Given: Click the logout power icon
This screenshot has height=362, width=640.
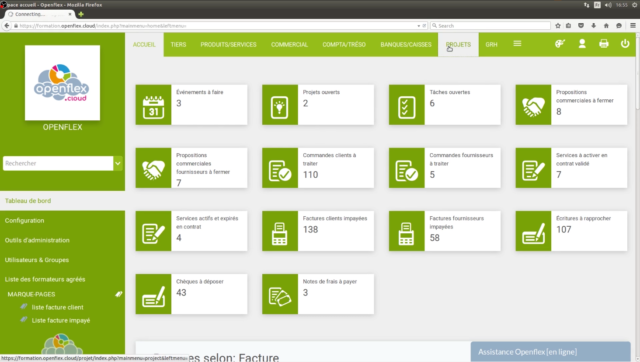Looking at the screenshot, I should [625, 44].
